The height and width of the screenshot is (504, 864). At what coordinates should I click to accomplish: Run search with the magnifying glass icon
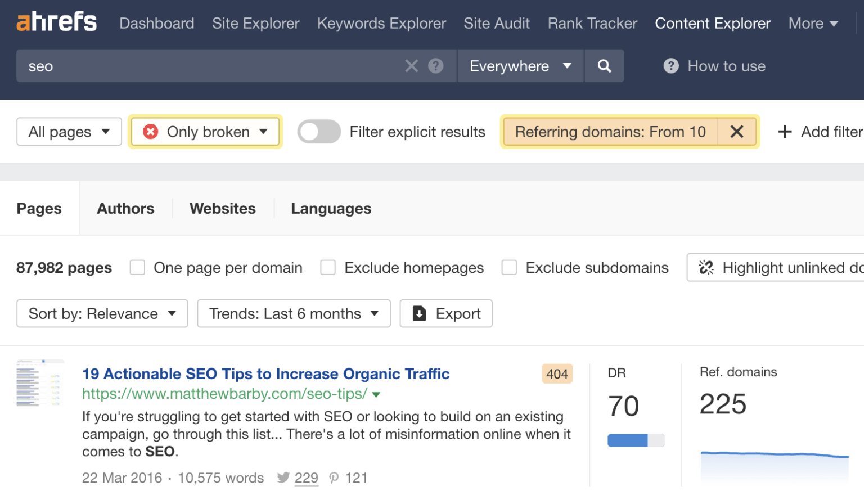point(604,66)
